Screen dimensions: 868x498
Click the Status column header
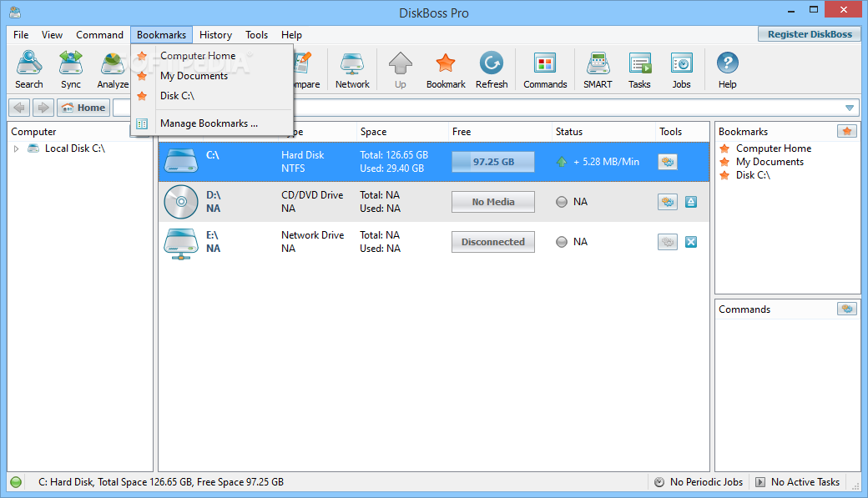tap(603, 132)
